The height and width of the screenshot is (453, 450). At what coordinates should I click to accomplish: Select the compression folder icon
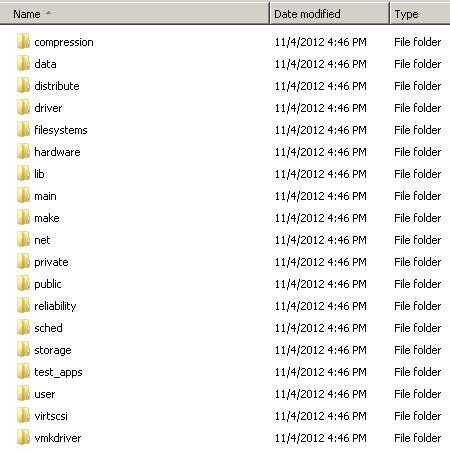[x=23, y=41]
